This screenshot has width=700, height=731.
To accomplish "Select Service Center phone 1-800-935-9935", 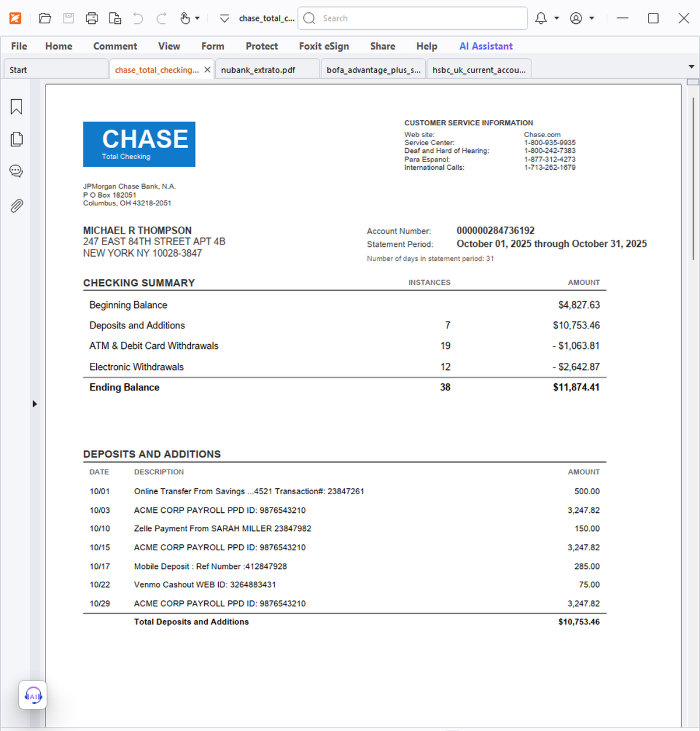I will click(549, 142).
